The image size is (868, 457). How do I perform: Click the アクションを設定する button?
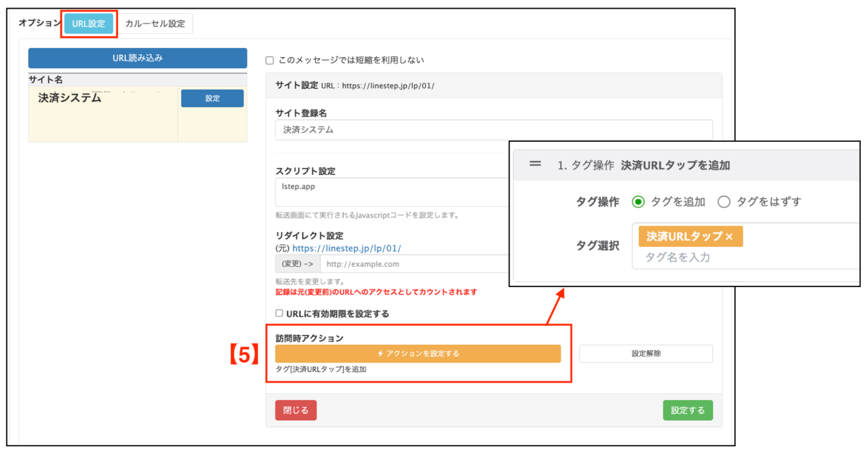pos(417,353)
